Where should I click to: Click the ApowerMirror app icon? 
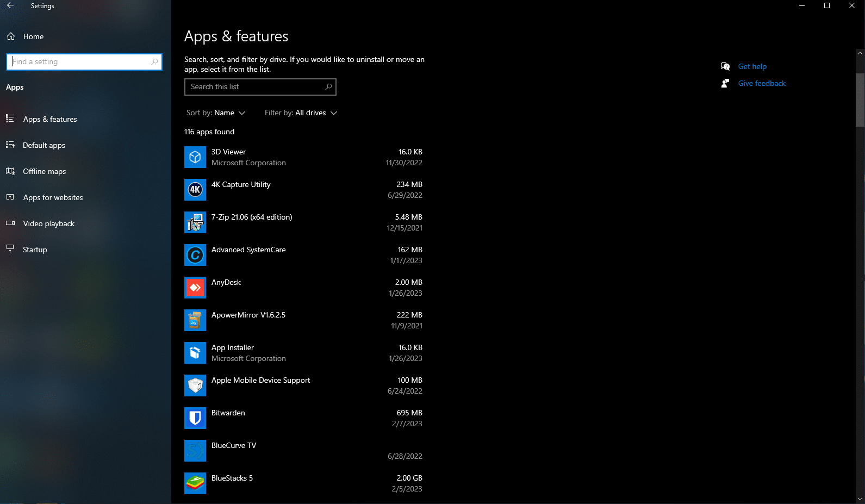tap(195, 320)
